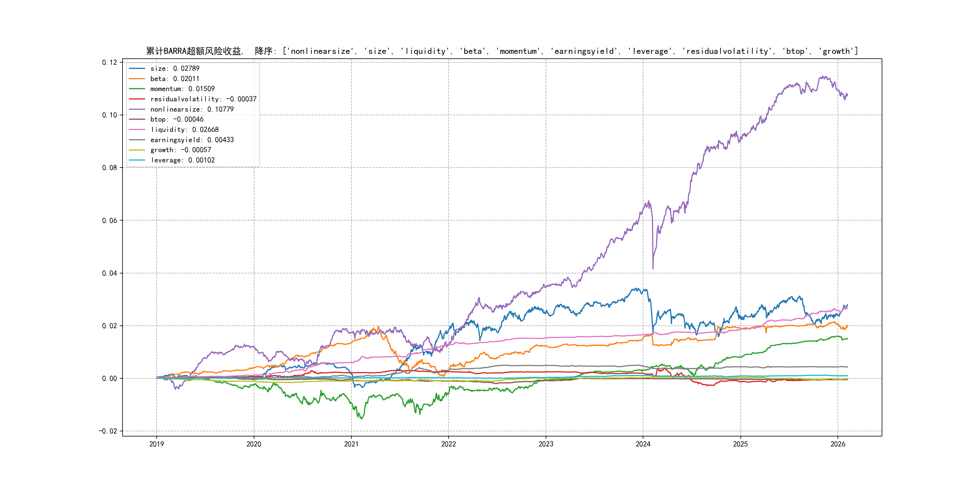
Task: Select the 'earningsyield: 0.00433' legend label
Action: [x=192, y=140]
